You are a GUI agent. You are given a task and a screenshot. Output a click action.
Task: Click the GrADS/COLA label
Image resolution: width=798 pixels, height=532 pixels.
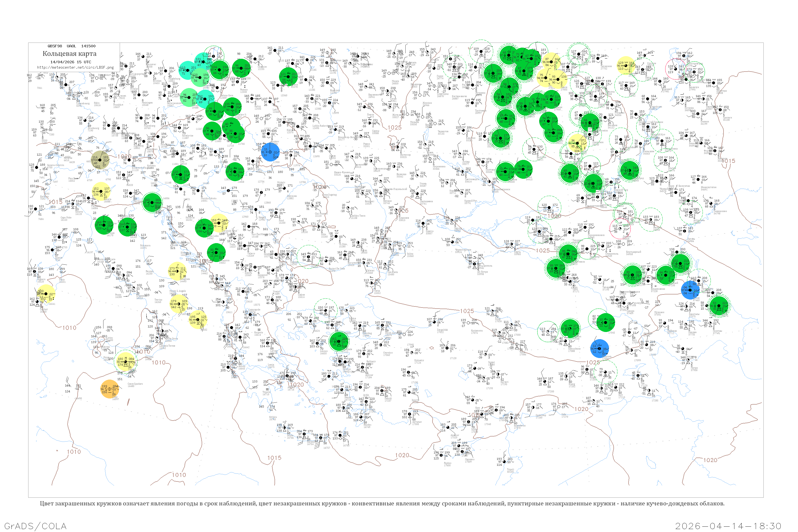click(35, 526)
